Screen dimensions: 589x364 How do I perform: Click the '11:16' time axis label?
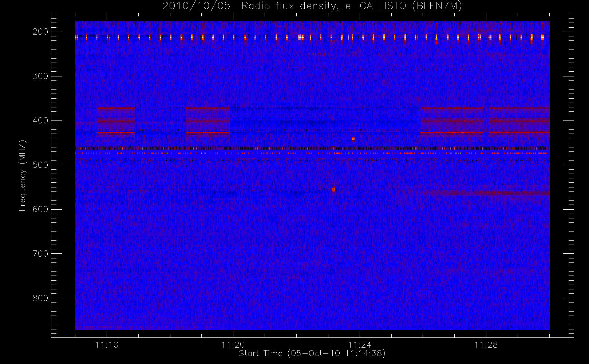[x=107, y=345]
